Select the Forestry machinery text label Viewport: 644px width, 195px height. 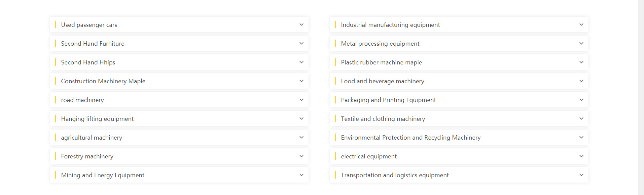(x=87, y=156)
